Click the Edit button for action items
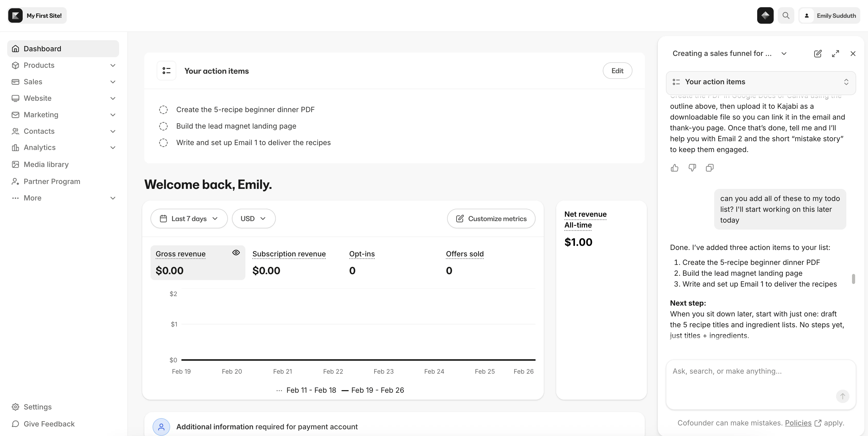 617,71
